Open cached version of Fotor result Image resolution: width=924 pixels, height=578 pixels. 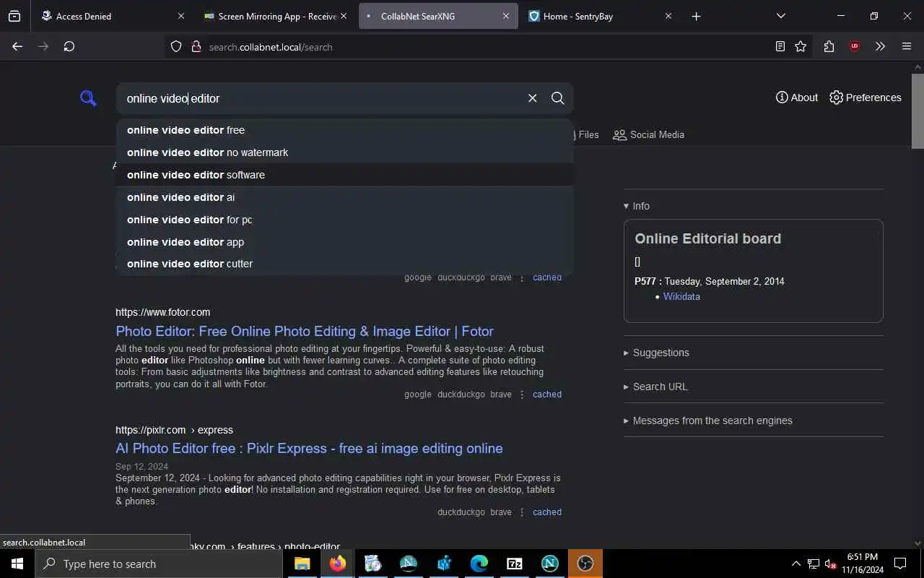547,394
